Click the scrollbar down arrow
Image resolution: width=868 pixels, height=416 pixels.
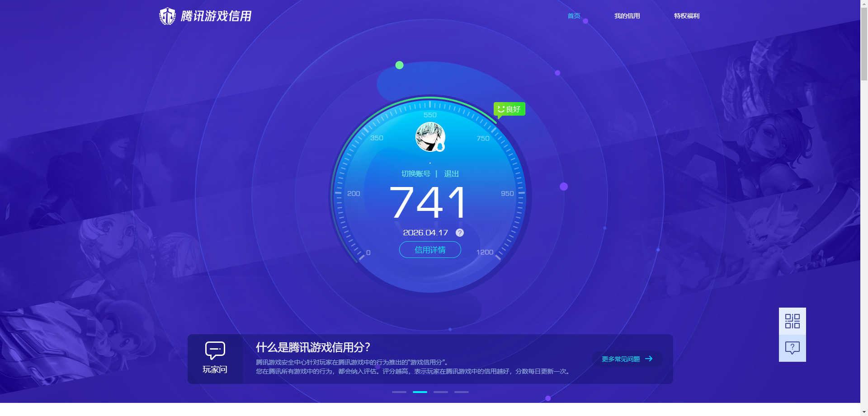(x=864, y=411)
